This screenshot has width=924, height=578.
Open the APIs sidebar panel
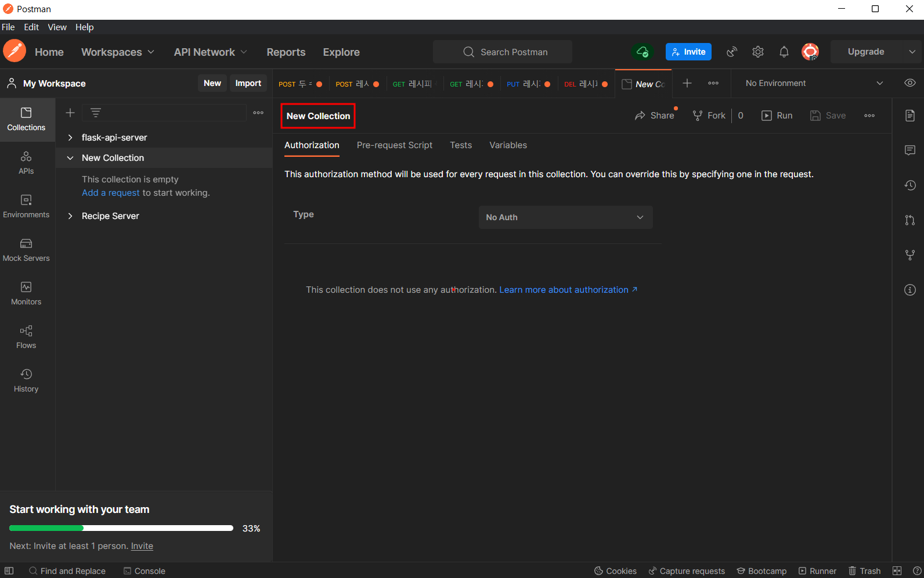click(26, 163)
